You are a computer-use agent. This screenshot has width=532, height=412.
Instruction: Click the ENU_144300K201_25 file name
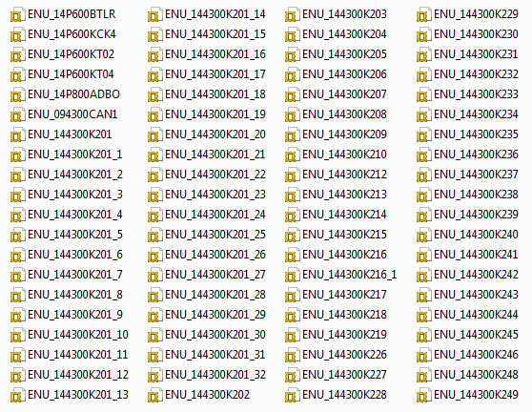tap(215, 235)
